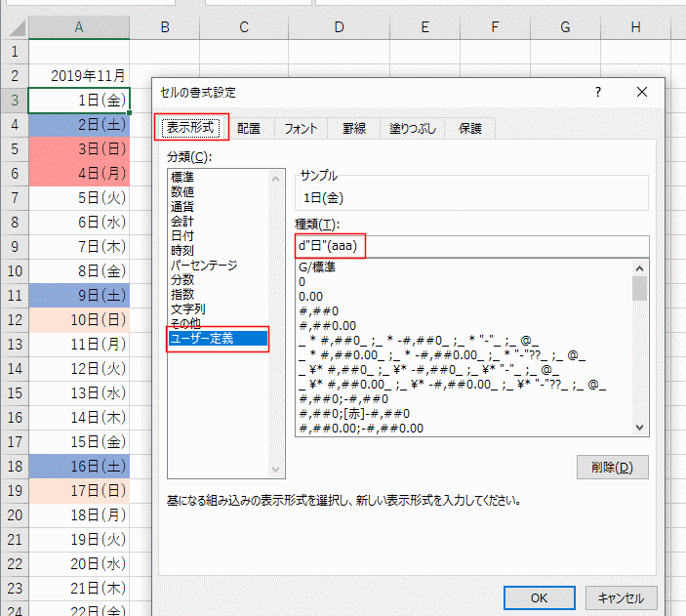
Task: Click the 種類 format code input field
Action: 471,246
